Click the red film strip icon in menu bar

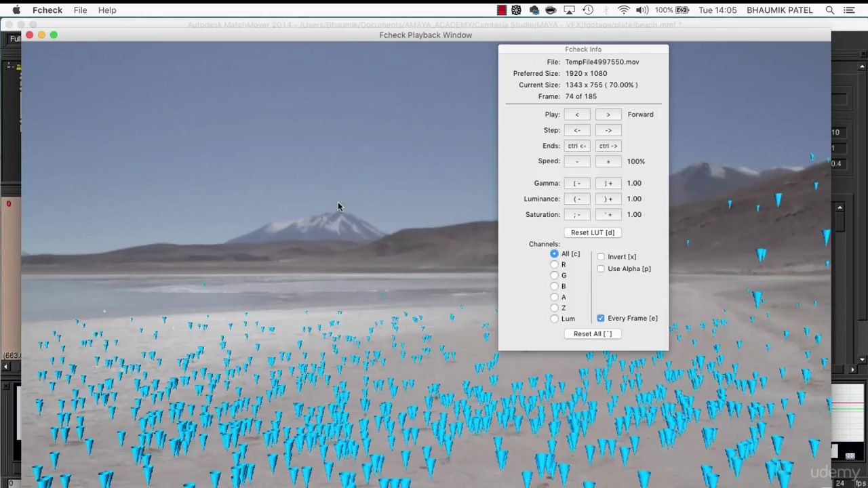tap(501, 9)
